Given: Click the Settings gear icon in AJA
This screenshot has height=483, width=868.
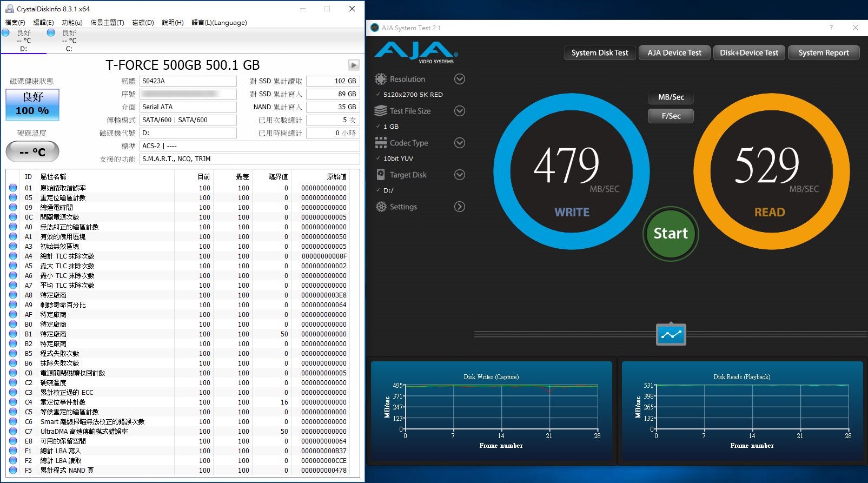Looking at the screenshot, I should pos(381,207).
